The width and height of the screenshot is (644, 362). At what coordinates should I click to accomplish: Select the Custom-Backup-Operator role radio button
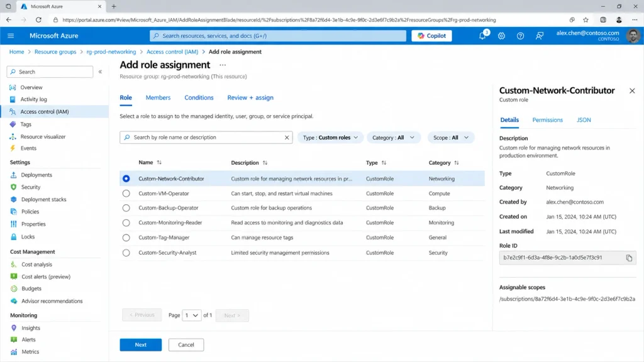click(x=126, y=208)
